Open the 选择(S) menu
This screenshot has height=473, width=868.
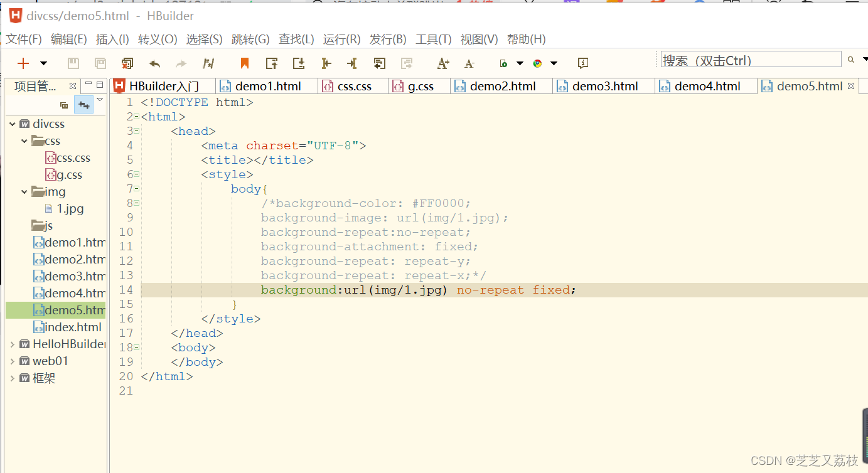[204, 39]
